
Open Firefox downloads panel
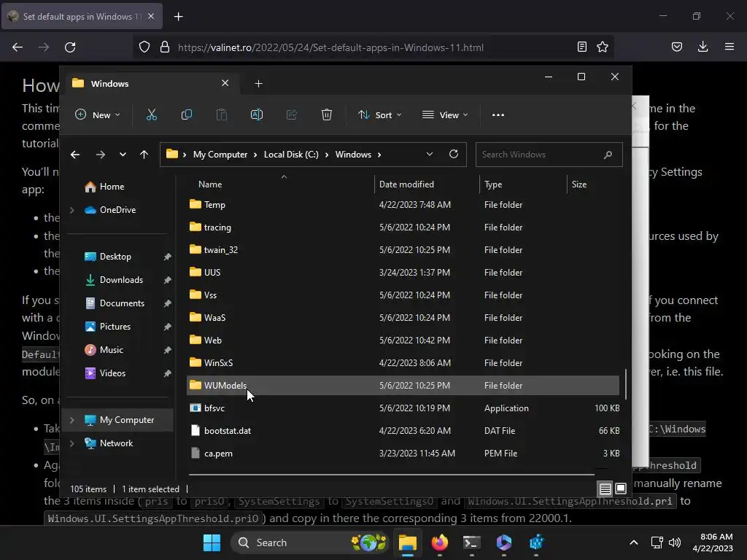point(703,47)
